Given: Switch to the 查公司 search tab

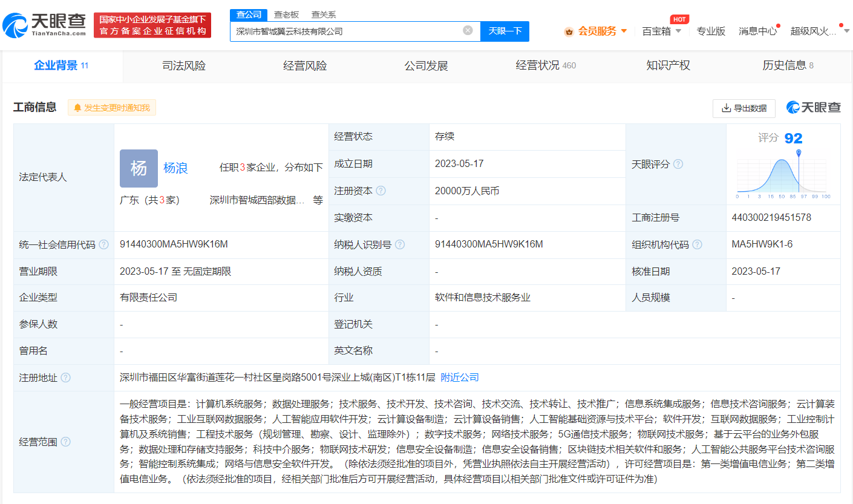Looking at the screenshot, I should [x=249, y=15].
